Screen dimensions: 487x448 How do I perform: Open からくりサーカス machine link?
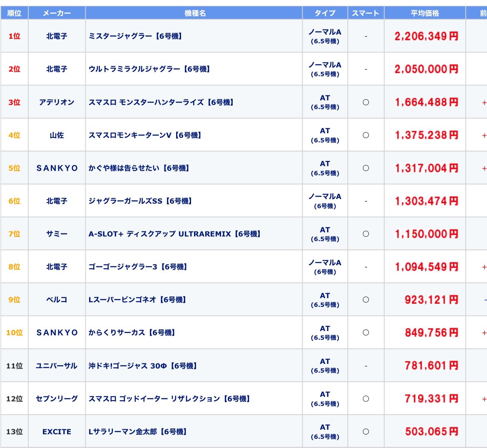pos(132,333)
